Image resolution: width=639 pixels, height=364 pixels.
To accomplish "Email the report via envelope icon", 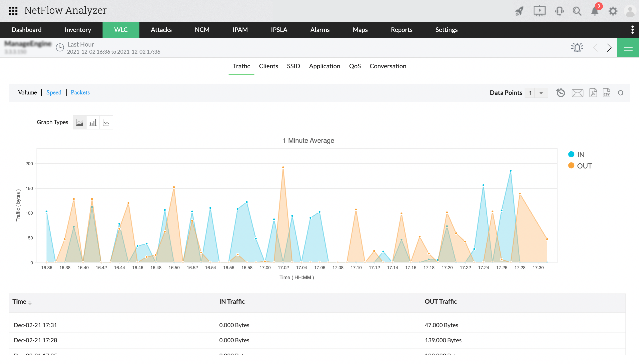I will coord(577,93).
